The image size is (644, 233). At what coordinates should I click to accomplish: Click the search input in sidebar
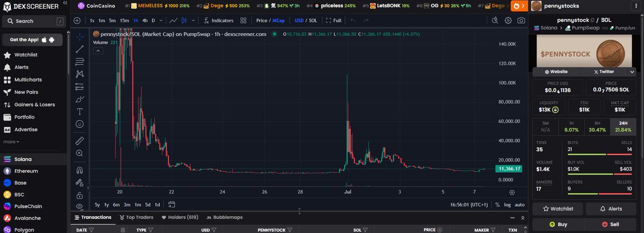click(33, 21)
